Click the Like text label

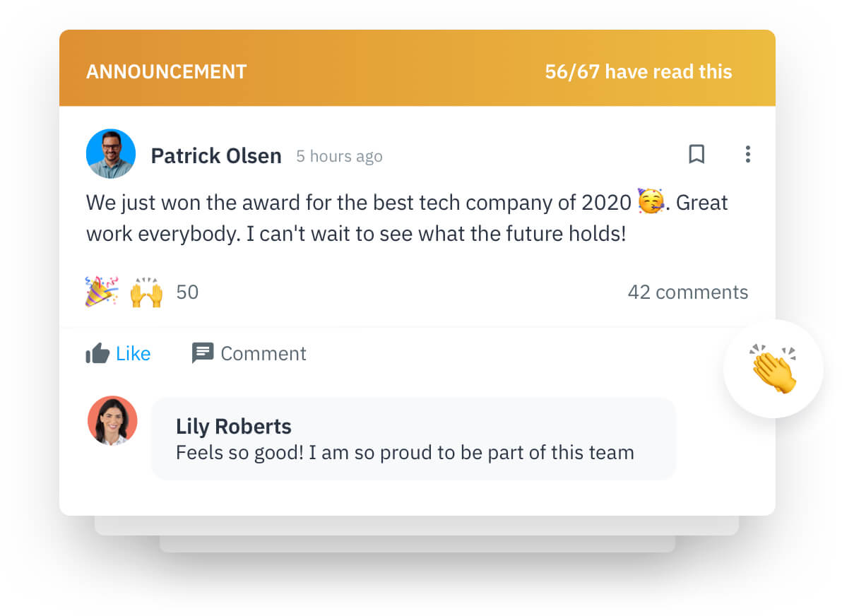coord(134,353)
